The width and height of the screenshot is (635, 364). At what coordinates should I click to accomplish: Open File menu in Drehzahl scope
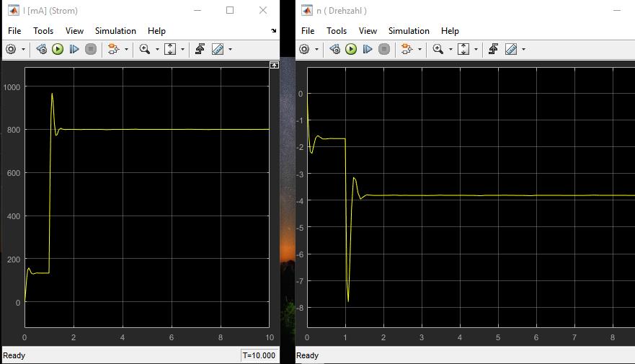coord(308,31)
